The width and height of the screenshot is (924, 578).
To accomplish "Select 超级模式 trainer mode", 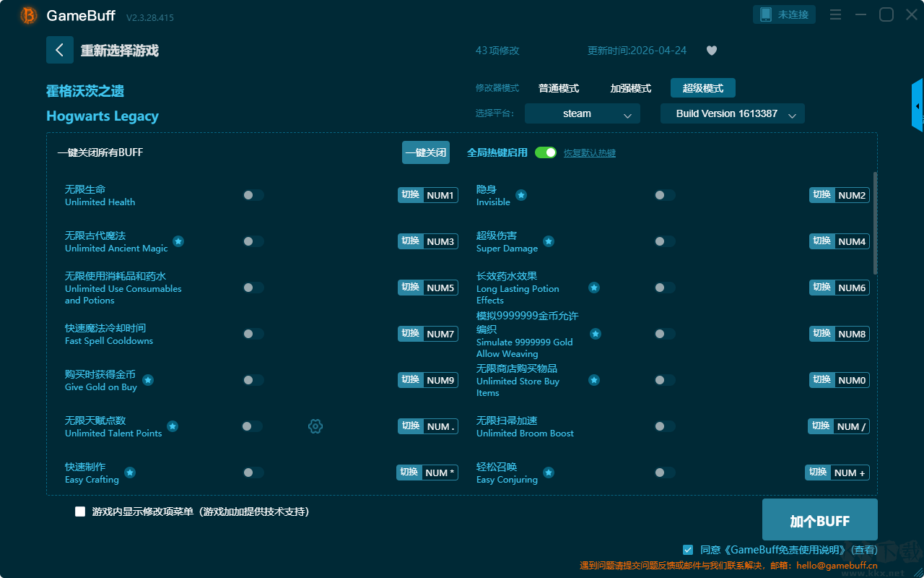I will click(703, 88).
